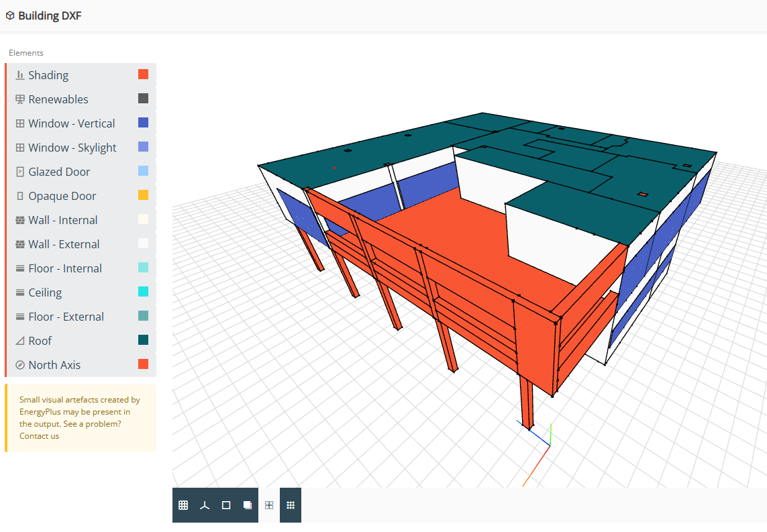The height and width of the screenshot is (532, 767).
Task: Toggle the dotted vertices grid toolbar icon
Action: click(291, 505)
